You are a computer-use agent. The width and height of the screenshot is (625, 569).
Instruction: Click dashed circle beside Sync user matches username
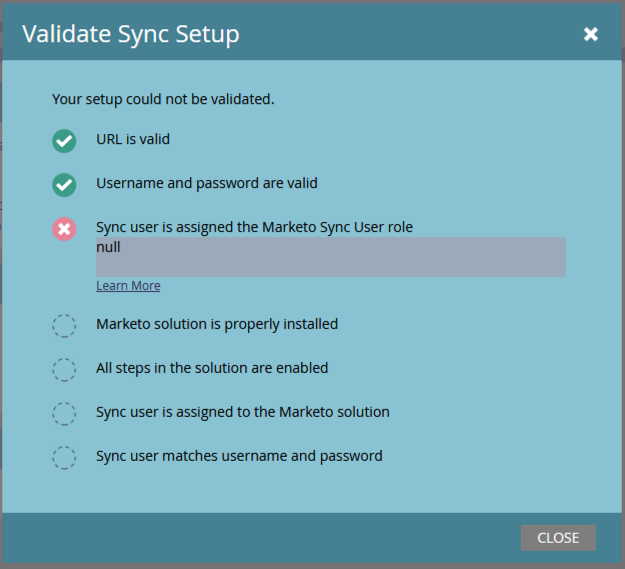64,457
